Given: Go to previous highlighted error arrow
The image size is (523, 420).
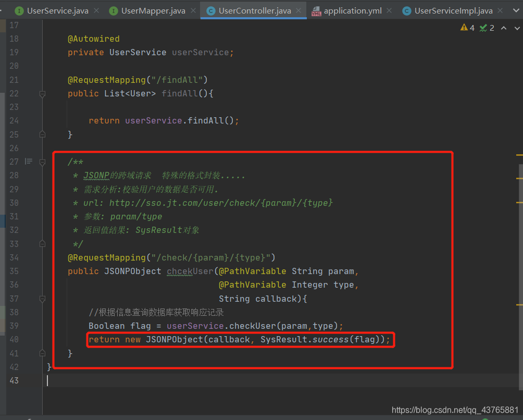Looking at the screenshot, I should tap(504, 28).
